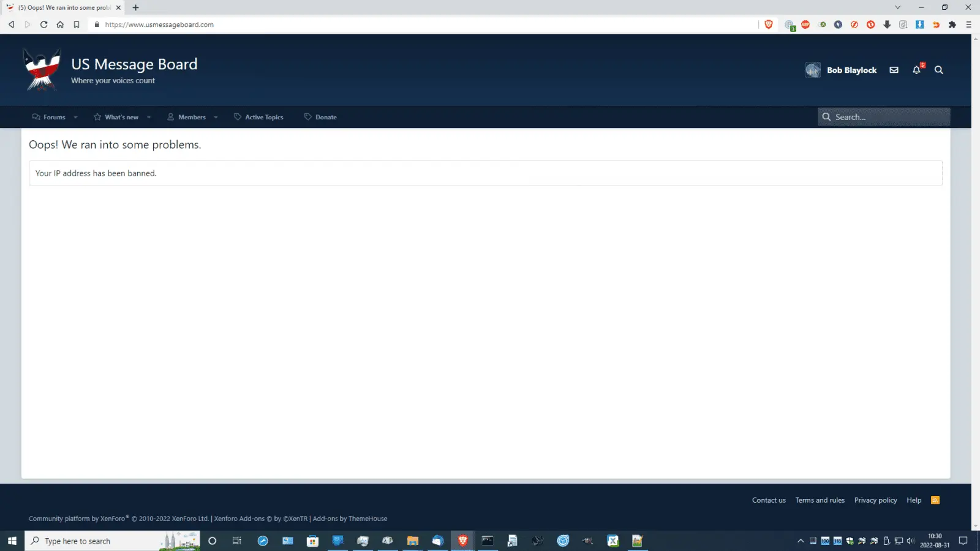Screen dimensions: 980x551
Task: Go to the browser home page
Action: click(x=60, y=24)
